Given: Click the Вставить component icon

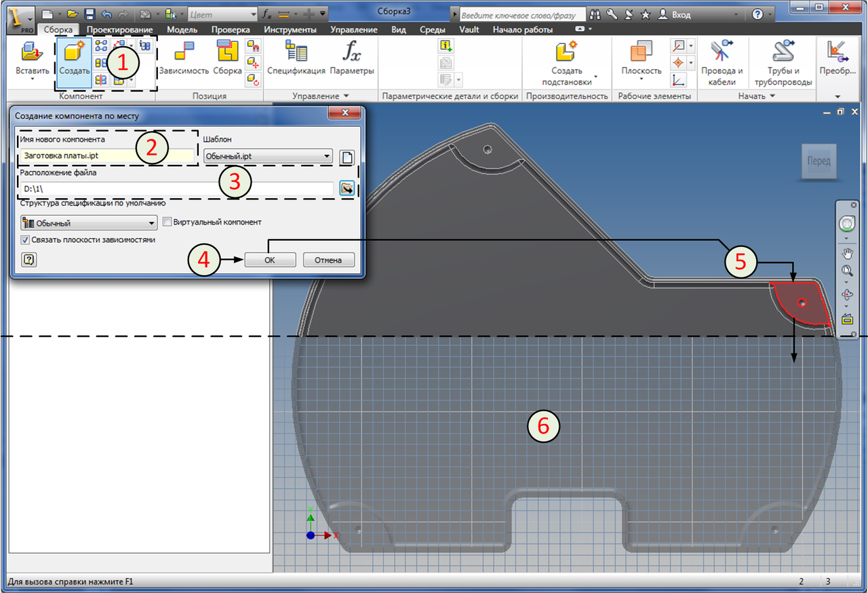Looking at the screenshot, I should click(32, 52).
